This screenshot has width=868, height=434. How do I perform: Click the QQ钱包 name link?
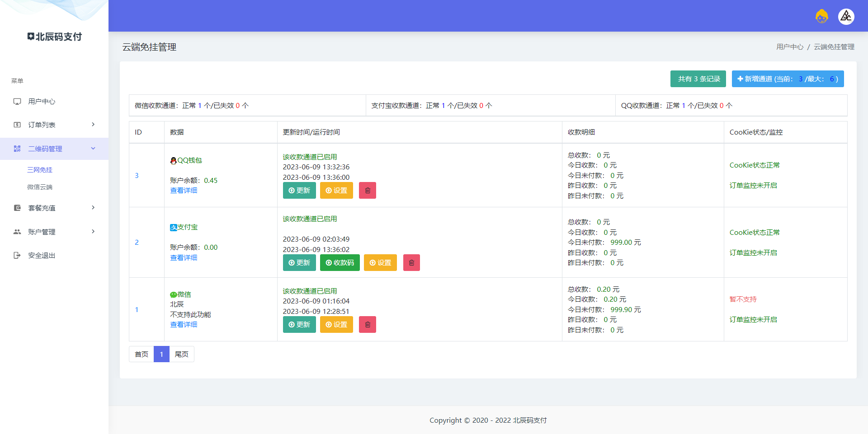(x=189, y=160)
